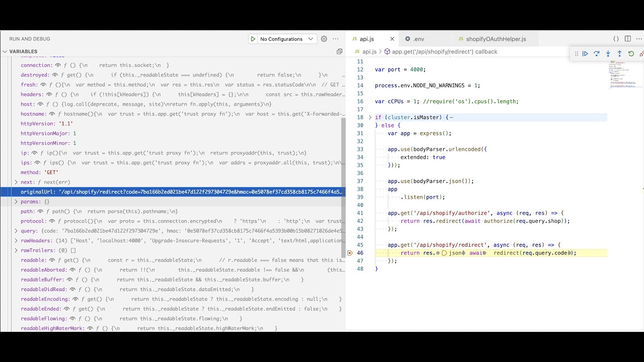Open the No Configurations dropdown

tap(287, 39)
